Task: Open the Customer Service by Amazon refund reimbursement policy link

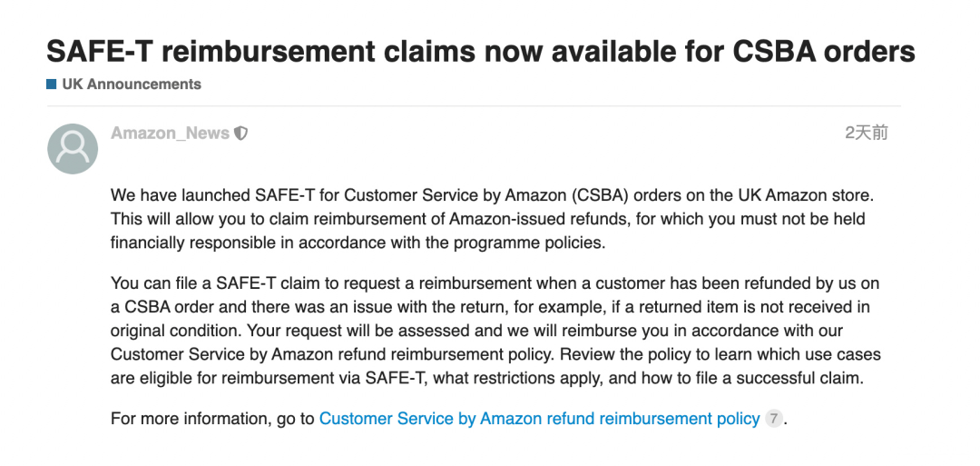Action: (x=539, y=419)
